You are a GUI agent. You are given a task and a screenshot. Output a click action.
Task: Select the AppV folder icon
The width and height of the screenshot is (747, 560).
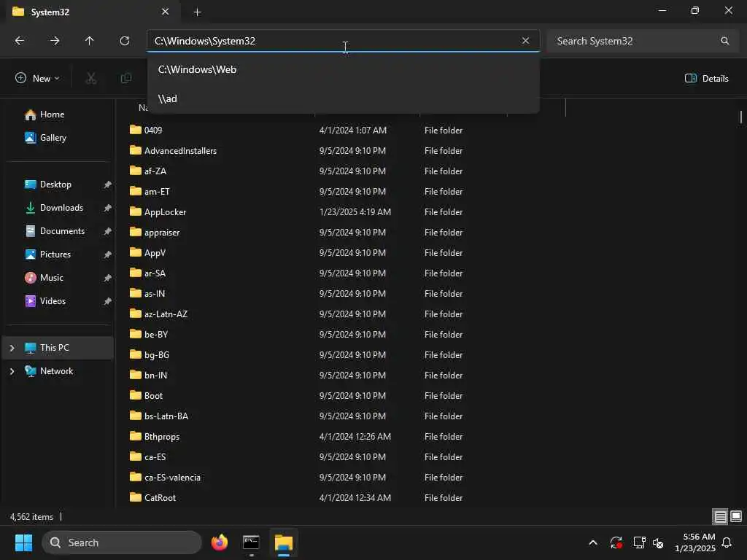click(136, 253)
